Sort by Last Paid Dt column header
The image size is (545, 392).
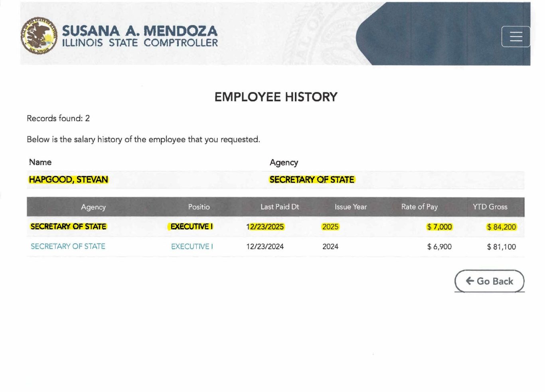[x=280, y=207]
